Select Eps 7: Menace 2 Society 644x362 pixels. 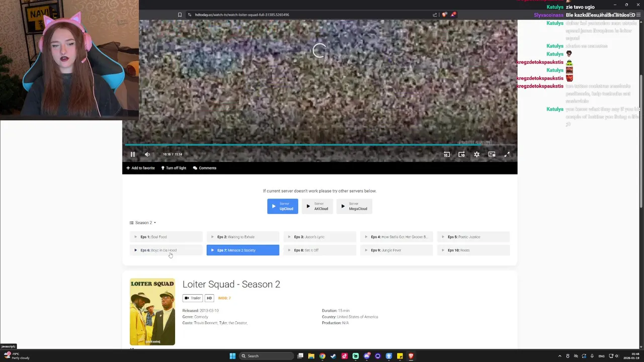pyautogui.click(x=243, y=250)
